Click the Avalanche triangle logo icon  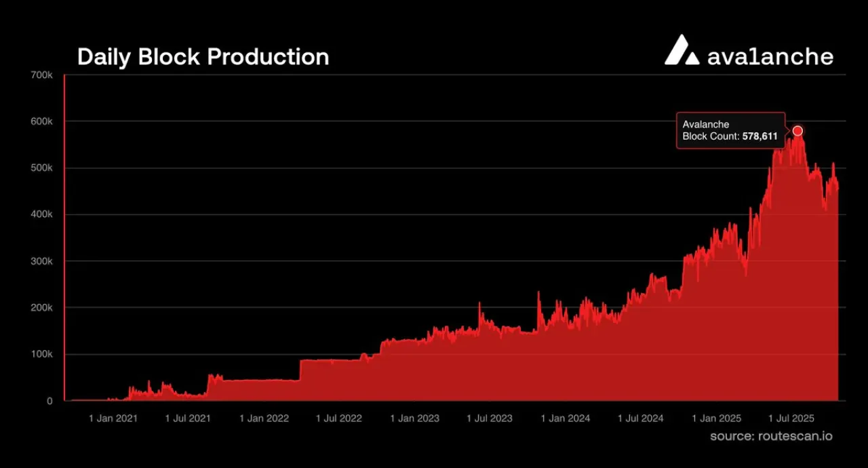coord(682,50)
